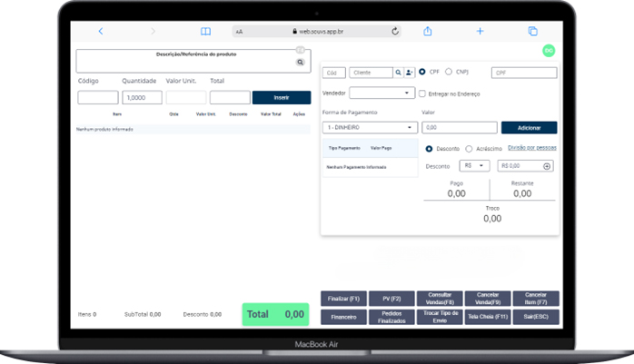The image size is (634, 364).
Task: Choose the Acréscimo radio button
Action: click(469, 148)
